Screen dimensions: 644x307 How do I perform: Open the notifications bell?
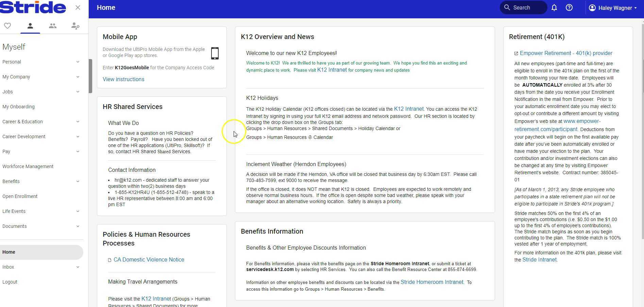click(x=554, y=7)
